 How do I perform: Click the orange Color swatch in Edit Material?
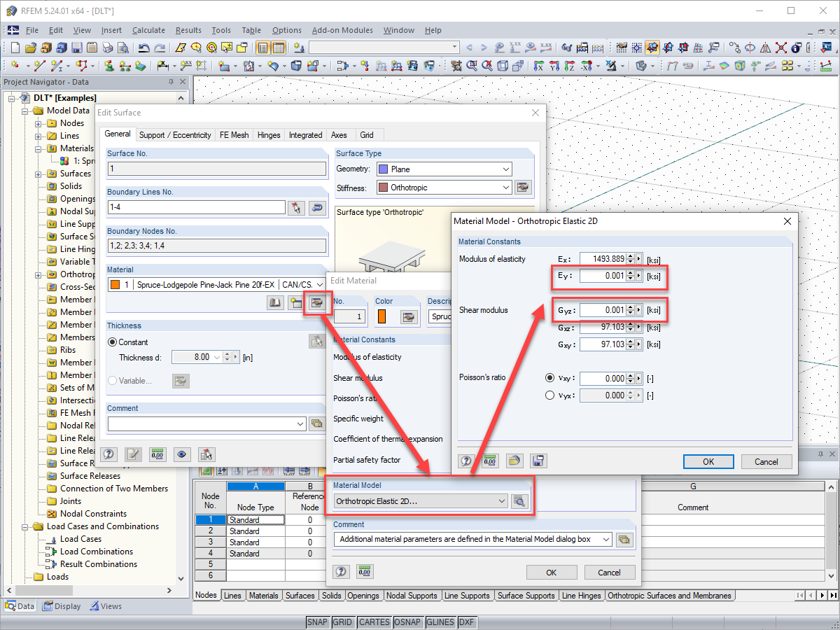click(x=381, y=316)
